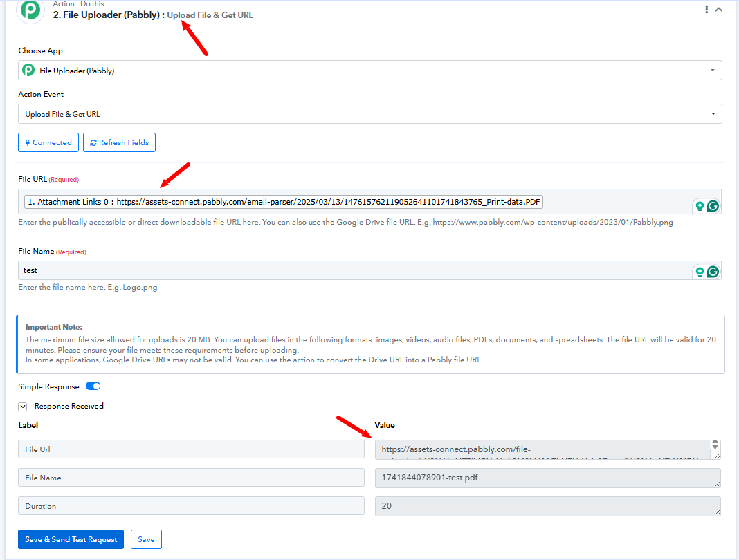Click the Grammarly icon in File Name field

pos(713,271)
